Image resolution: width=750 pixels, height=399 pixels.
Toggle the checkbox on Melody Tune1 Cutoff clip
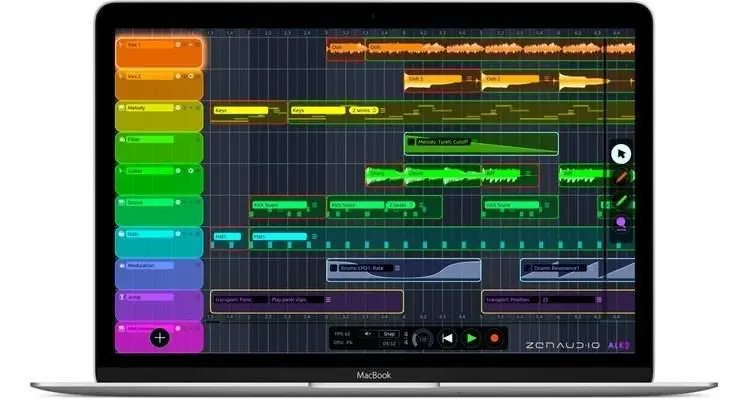411,142
